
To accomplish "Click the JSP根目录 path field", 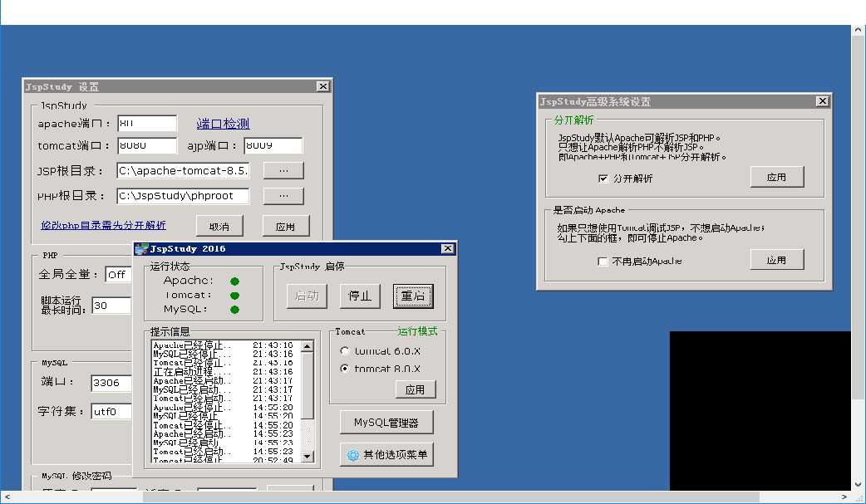I will click(x=183, y=170).
